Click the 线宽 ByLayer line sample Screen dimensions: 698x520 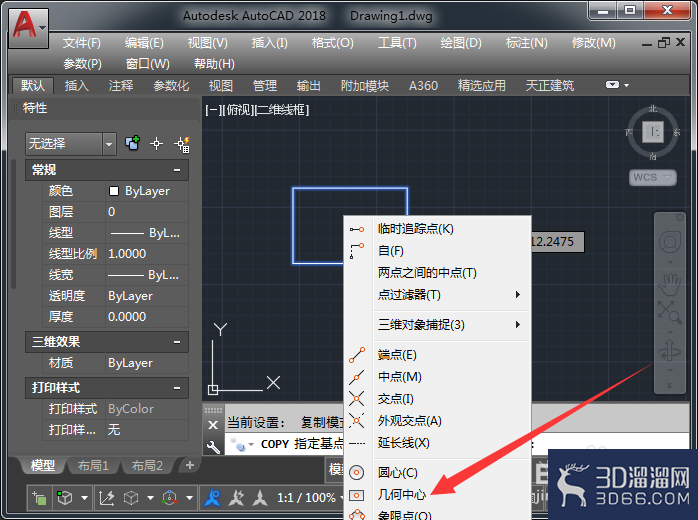pyautogui.click(x=126, y=275)
